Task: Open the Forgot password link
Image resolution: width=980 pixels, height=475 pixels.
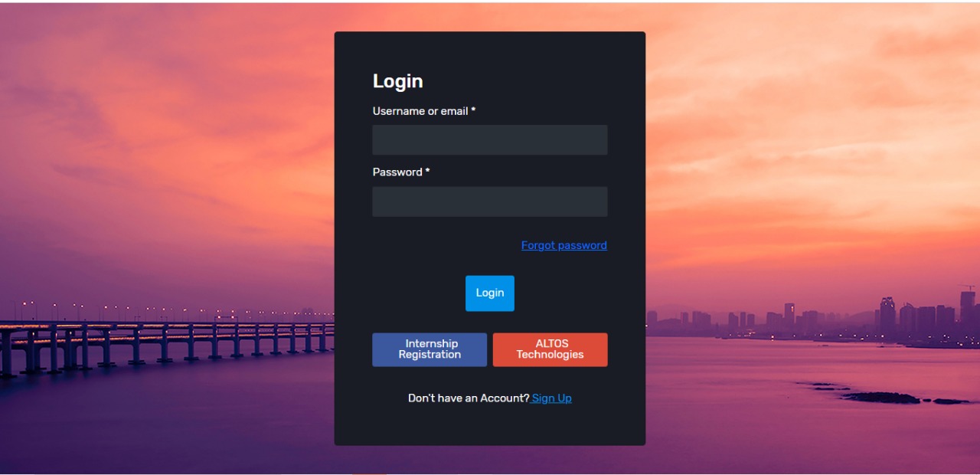Action: (x=563, y=245)
